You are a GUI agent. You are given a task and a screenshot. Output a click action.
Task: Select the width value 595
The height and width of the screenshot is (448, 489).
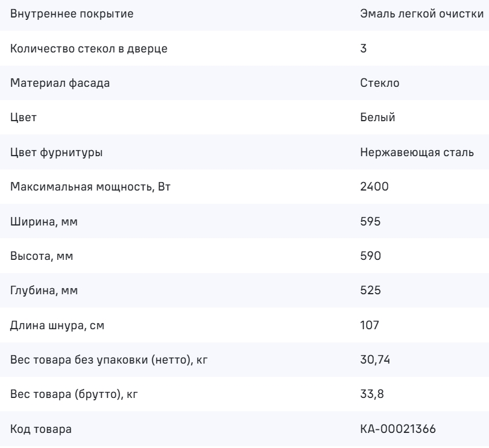coord(370,222)
